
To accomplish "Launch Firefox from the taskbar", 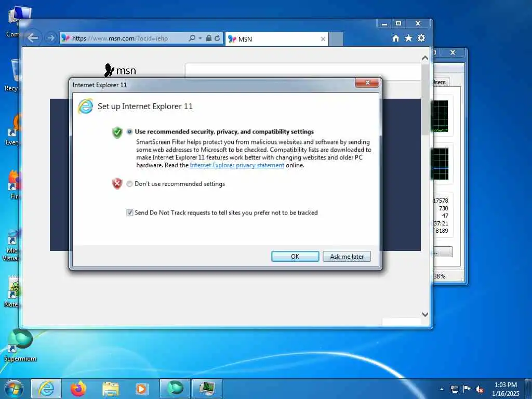I will point(78,389).
